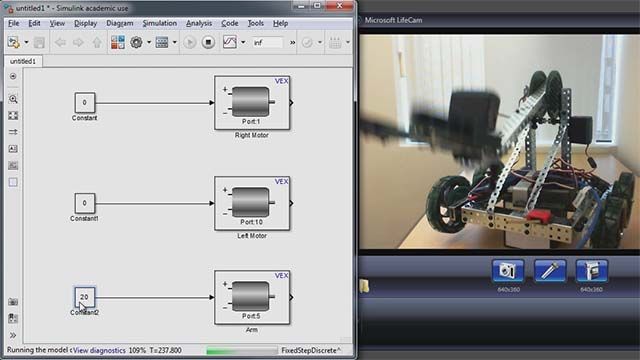Expand the palette with double chevron
Image resolution: width=640 pixels, height=360 pixels.
(13, 335)
